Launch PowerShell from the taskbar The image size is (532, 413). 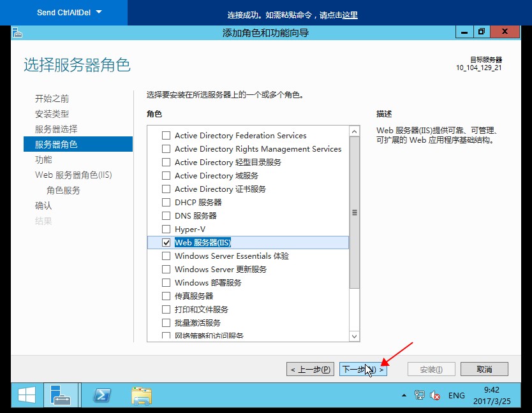point(103,395)
